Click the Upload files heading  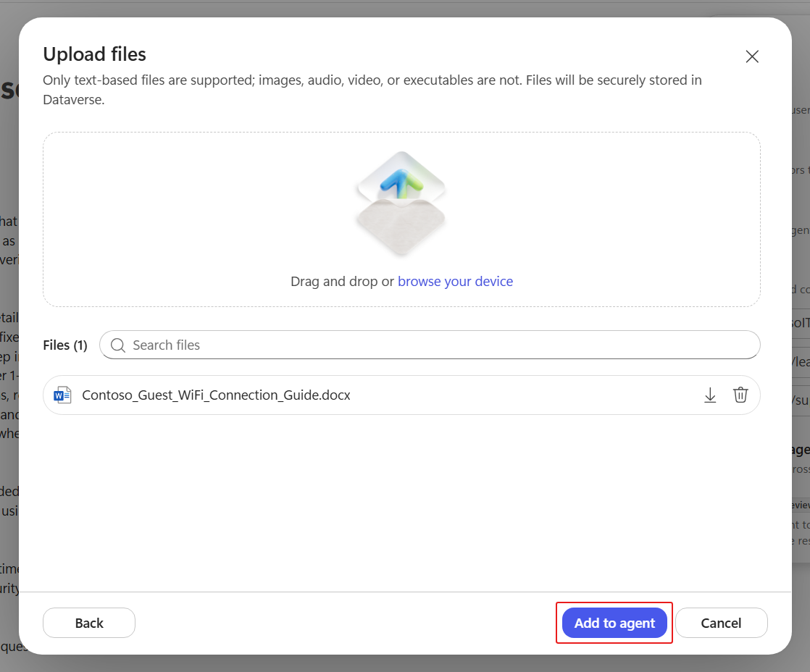click(x=94, y=54)
